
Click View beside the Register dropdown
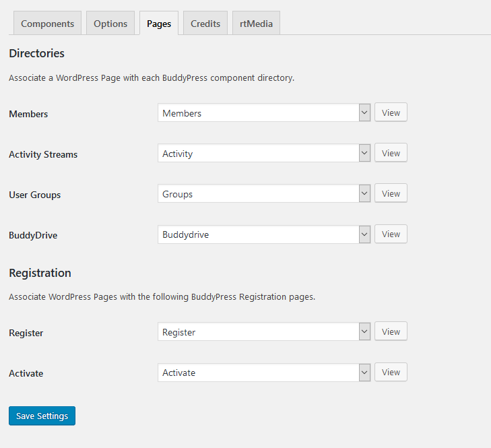point(391,331)
